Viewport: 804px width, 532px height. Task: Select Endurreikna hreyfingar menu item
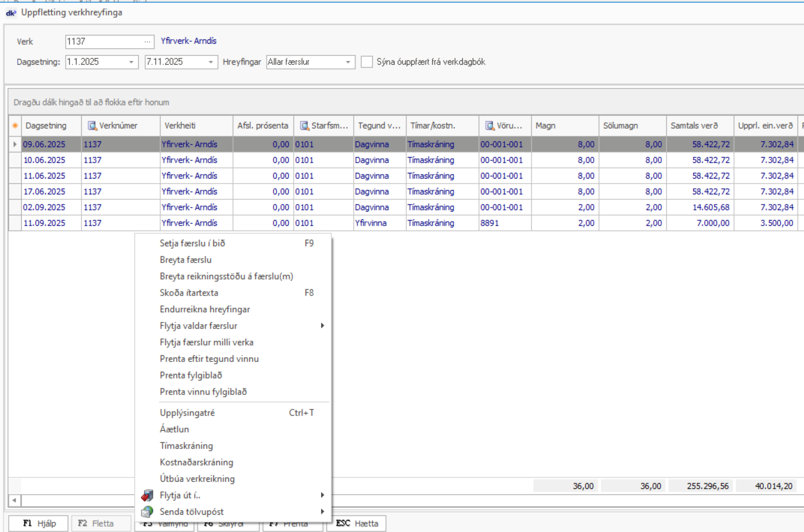tap(205, 309)
